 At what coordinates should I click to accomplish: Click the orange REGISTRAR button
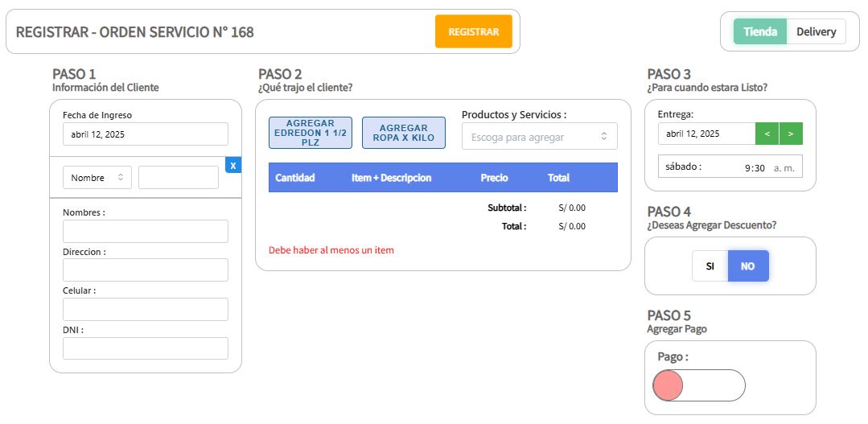[473, 32]
